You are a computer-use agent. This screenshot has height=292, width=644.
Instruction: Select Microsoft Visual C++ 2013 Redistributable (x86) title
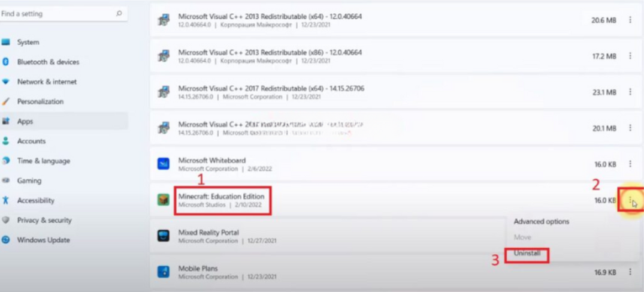point(270,53)
